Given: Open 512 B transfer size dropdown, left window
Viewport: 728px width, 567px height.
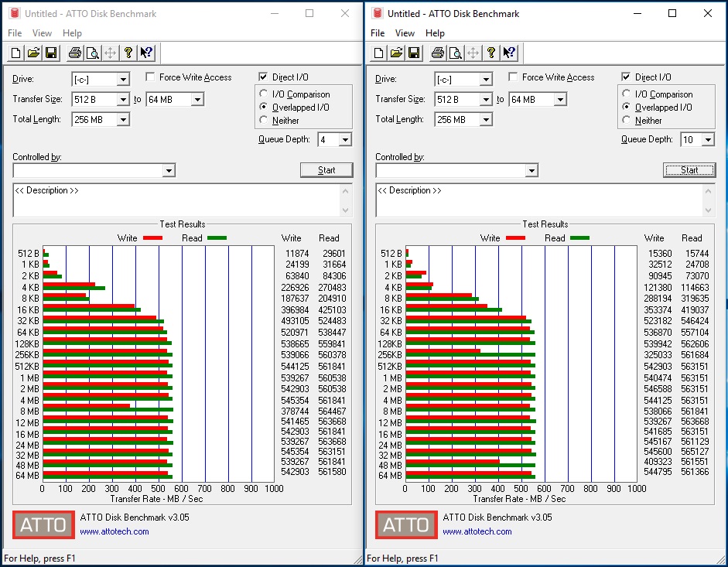Looking at the screenshot, I should tap(123, 99).
